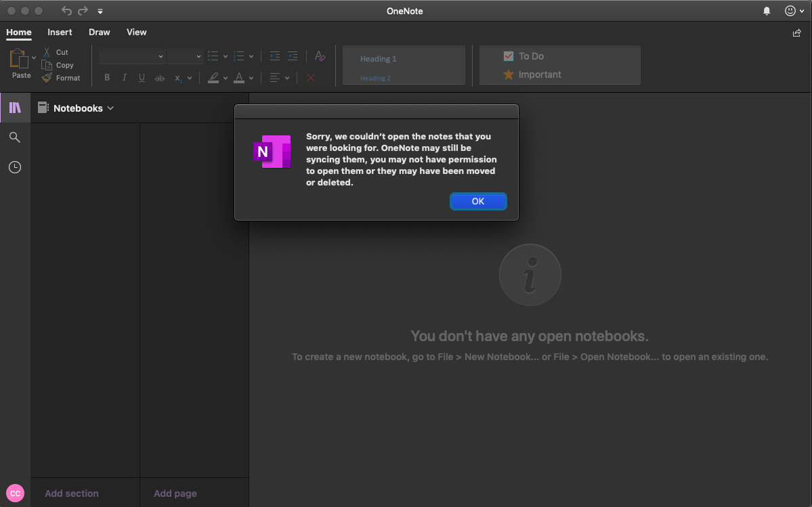Viewport: 812px width, 507px height.
Task: Click the Redo arrow in title bar
Action: 83,10
